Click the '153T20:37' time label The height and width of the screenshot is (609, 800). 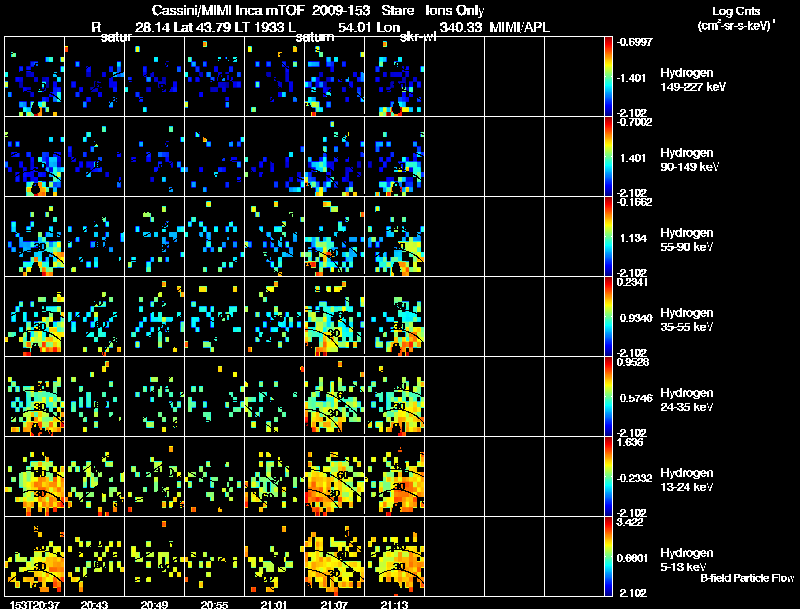34,604
